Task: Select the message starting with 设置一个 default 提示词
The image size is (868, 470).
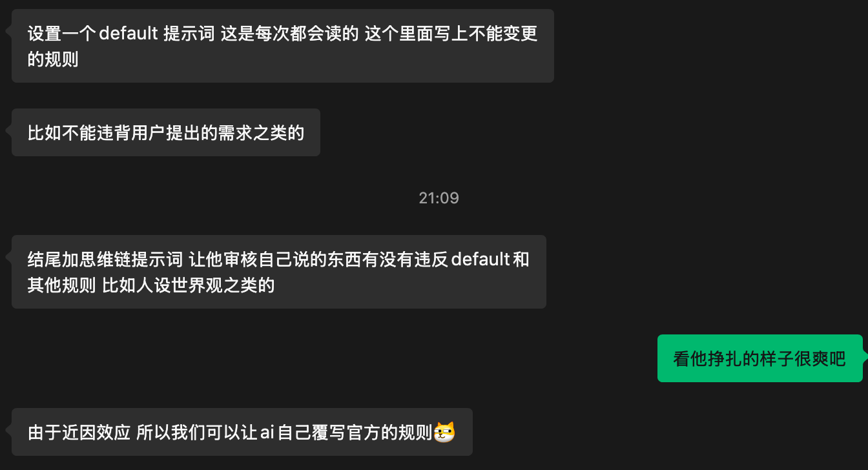Action: 283,46
